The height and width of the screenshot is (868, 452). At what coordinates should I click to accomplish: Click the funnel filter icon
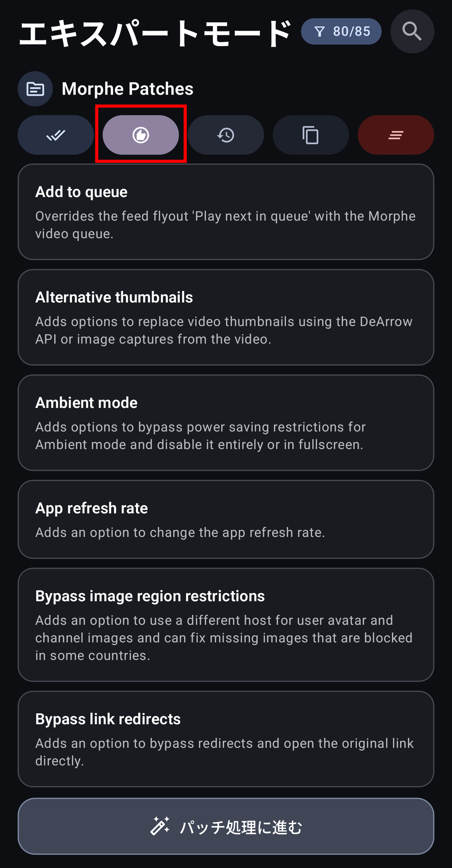click(319, 32)
